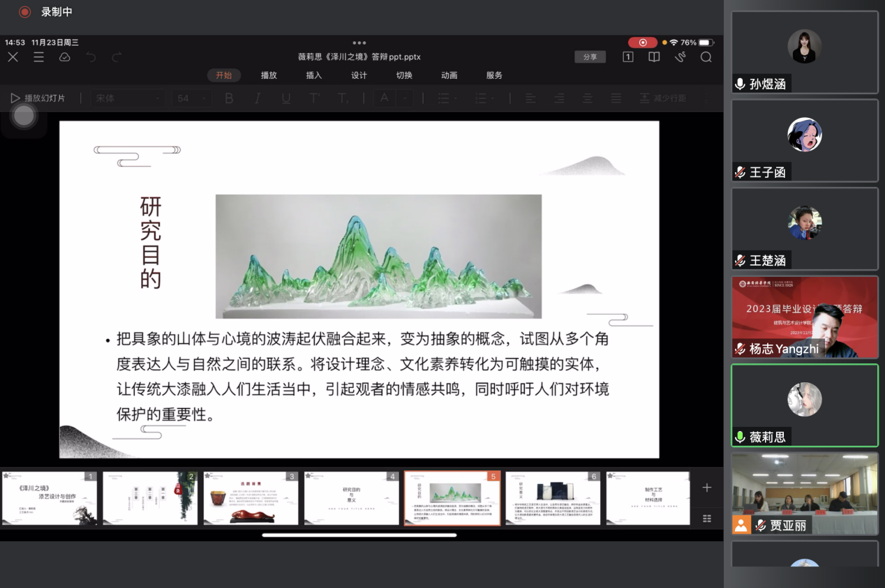Open slide grid overview icon
Screen dimensions: 885x588
tap(706, 518)
